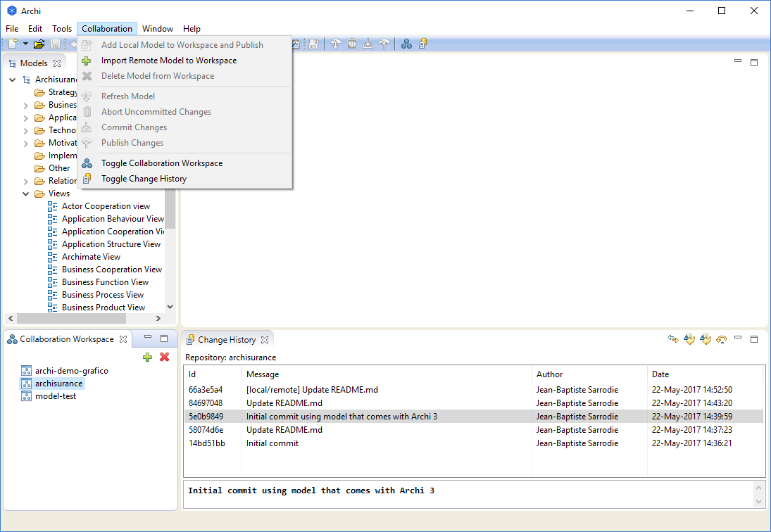Click the Toggle Change History toolbar icon
771x532 pixels.
423,44
